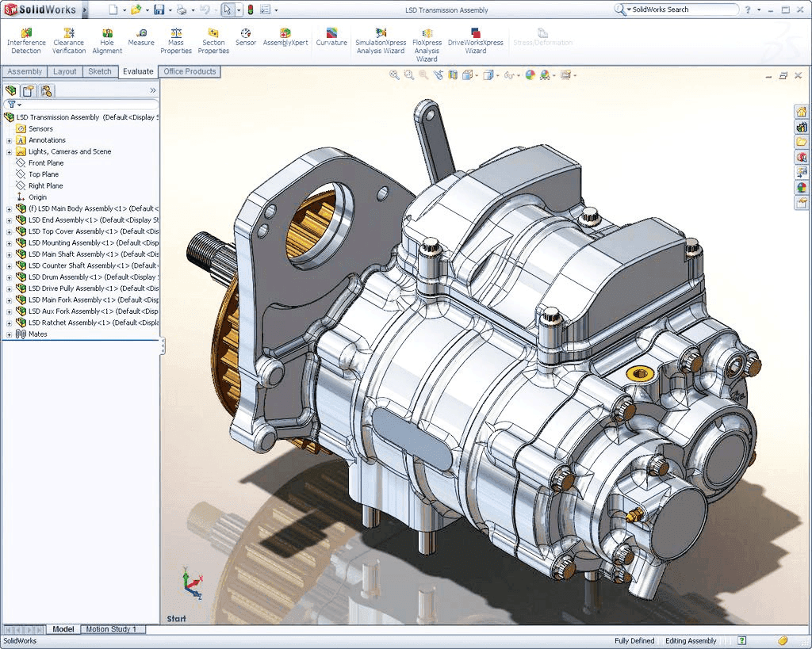Click Zoom to Area magnifier

[x=409, y=75]
